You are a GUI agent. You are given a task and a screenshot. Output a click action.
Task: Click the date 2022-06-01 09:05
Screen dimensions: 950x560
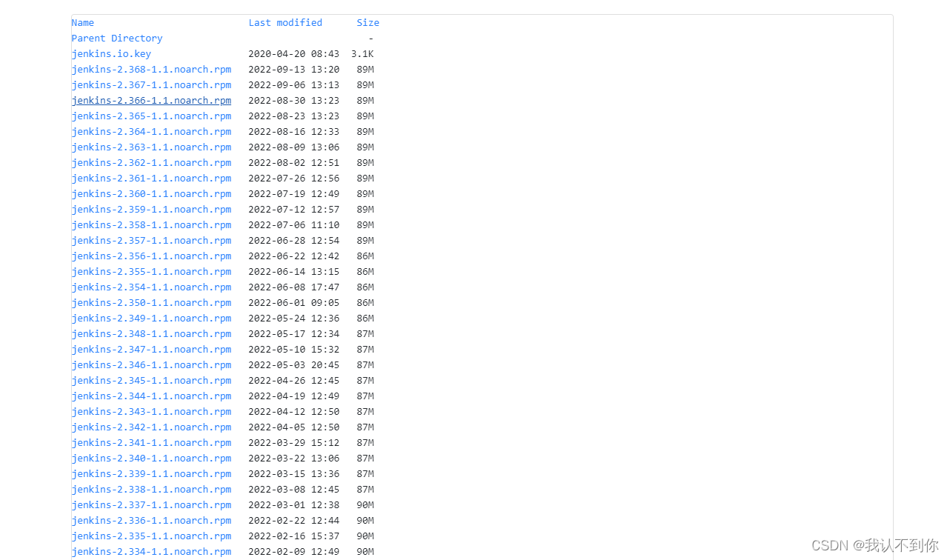(294, 303)
